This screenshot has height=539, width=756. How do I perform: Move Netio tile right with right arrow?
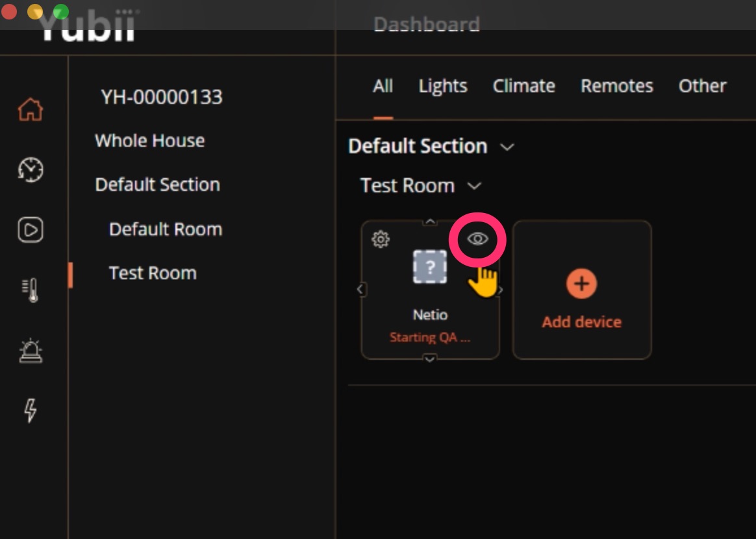[501, 290]
